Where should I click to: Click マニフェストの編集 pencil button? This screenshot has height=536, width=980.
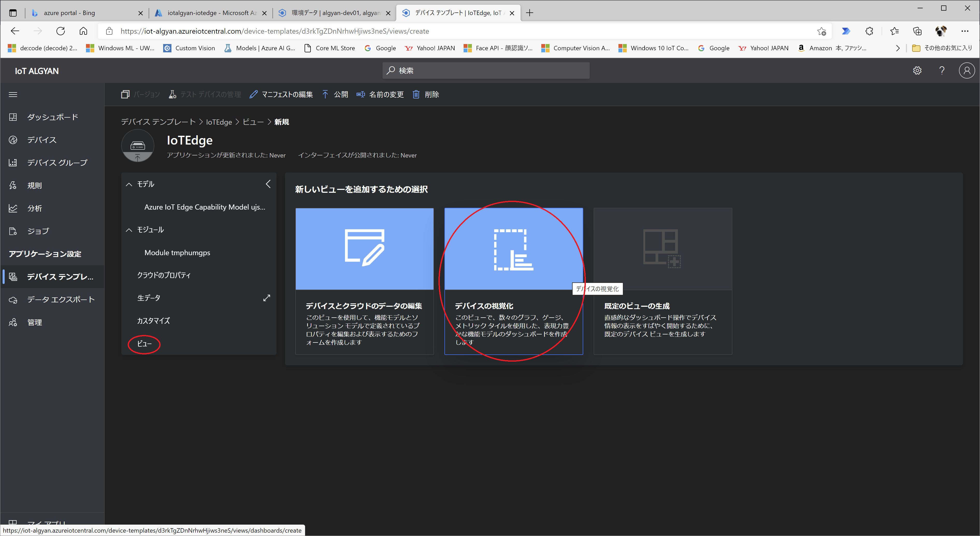(x=281, y=94)
